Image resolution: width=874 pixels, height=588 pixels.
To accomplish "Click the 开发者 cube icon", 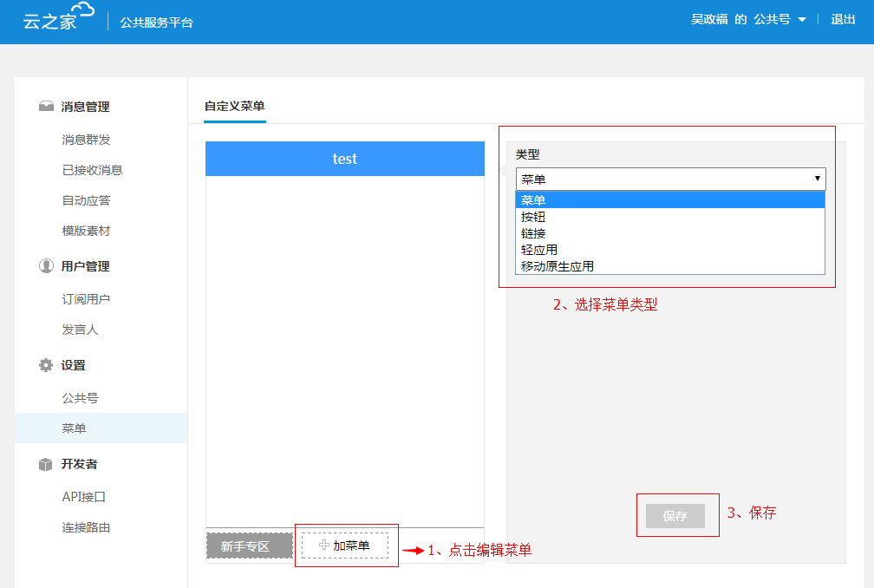I will coord(47,464).
